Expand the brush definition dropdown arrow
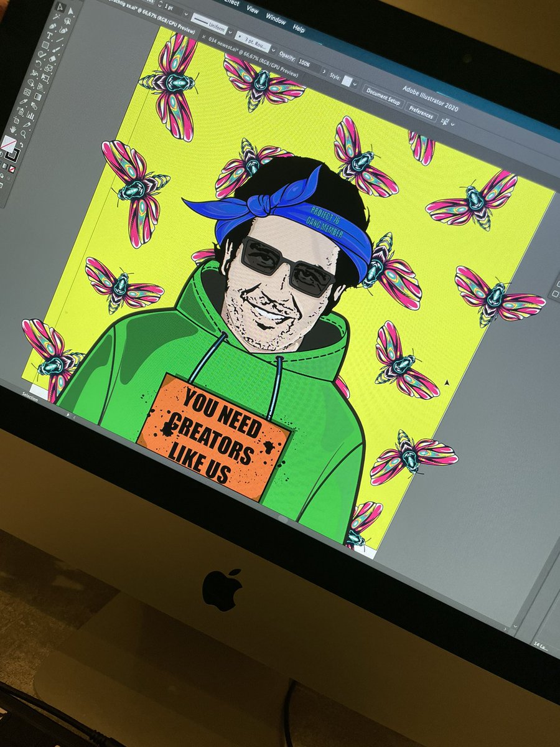This screenshot has height=747, width=560. coord(274,50)
